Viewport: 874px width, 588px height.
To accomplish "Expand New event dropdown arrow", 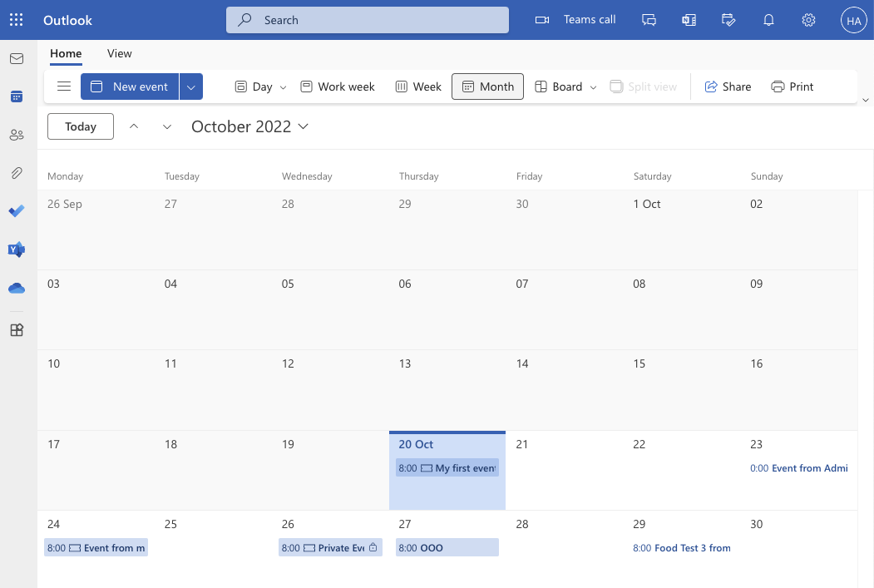I will click(191, 86).
